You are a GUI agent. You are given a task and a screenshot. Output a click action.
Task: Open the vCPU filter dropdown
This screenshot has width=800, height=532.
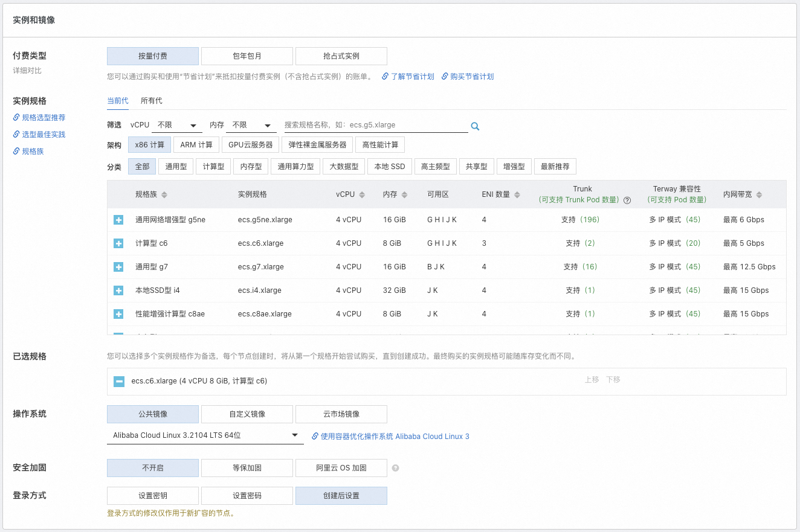[x=177, y=125]
